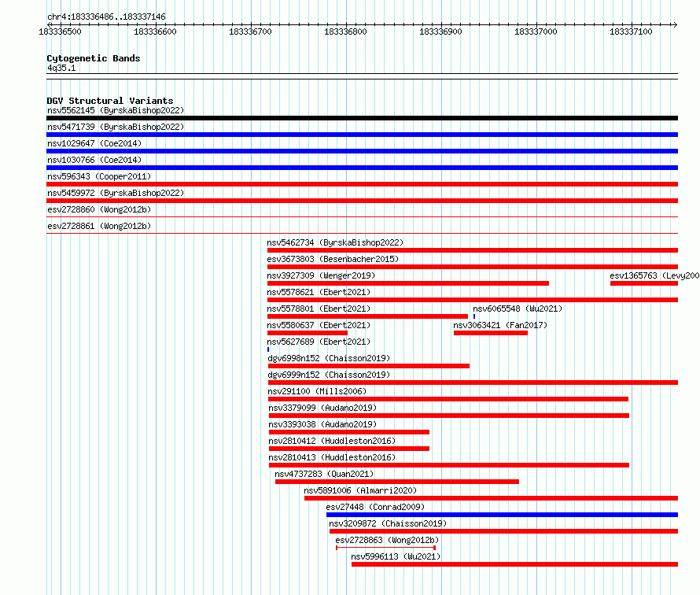Open nsv5459972 (ByrskaBishop2022) variant label
700x595 pixels.
(x=116, y=193)
